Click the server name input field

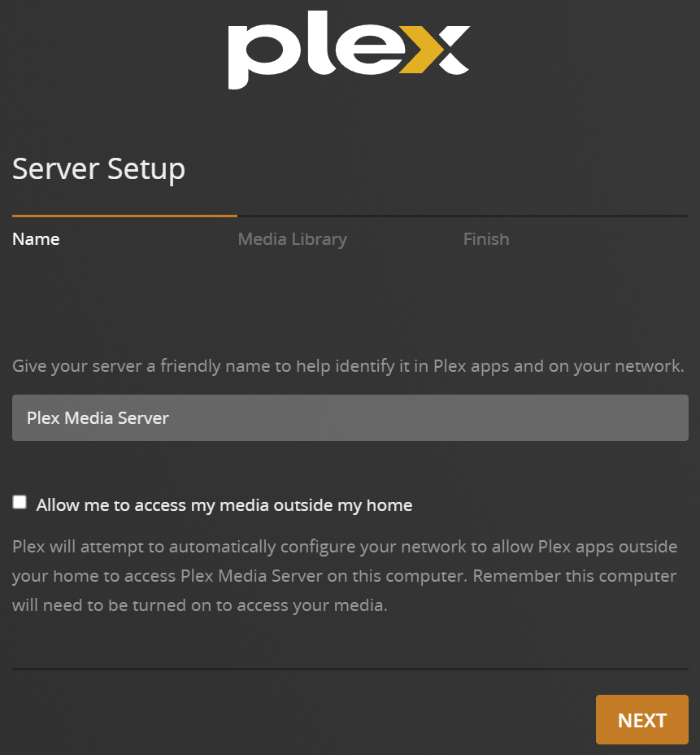(350, 417)
